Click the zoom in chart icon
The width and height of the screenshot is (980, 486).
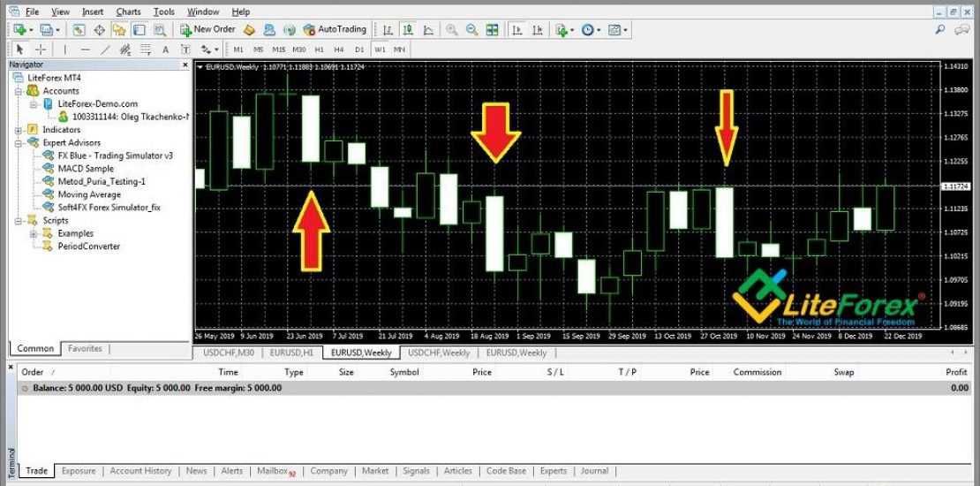tap(452, 29)
